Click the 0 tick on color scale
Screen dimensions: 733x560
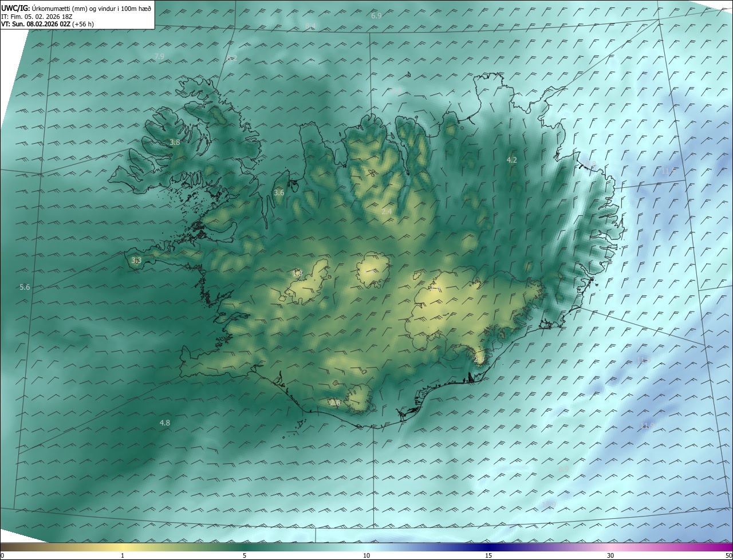point(2,556)
